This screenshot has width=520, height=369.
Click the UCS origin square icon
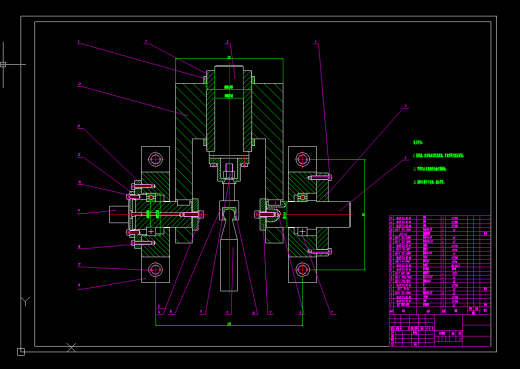pos(21,352)
